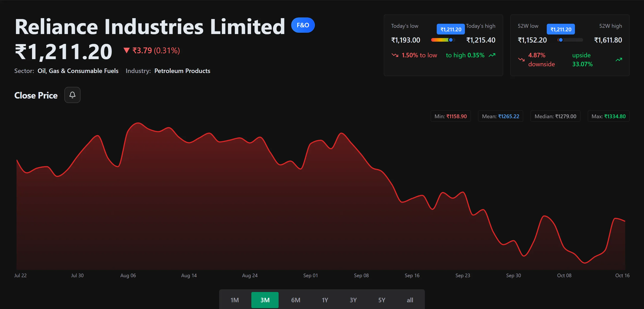
Task: Click the 52W range slider dot
Action: tap(561, 40)
